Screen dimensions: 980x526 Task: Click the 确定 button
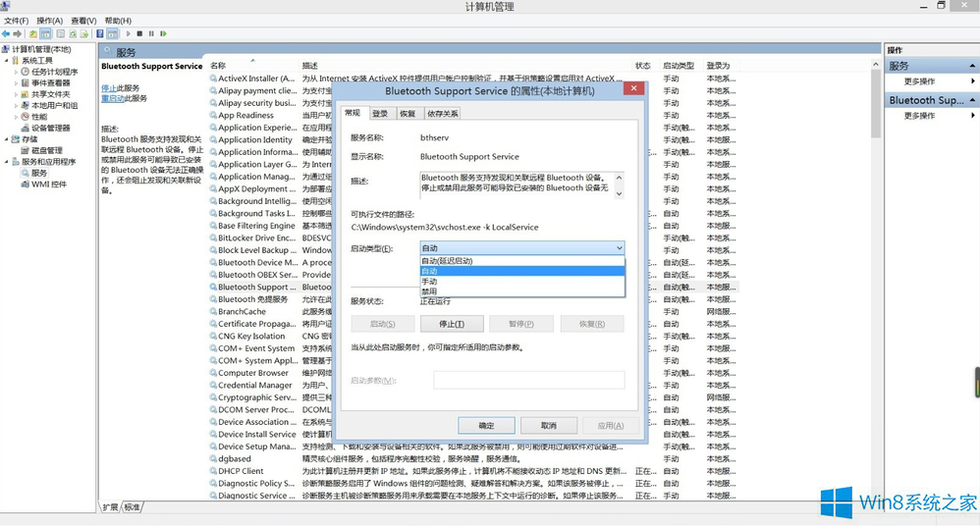tap(486, 426)
